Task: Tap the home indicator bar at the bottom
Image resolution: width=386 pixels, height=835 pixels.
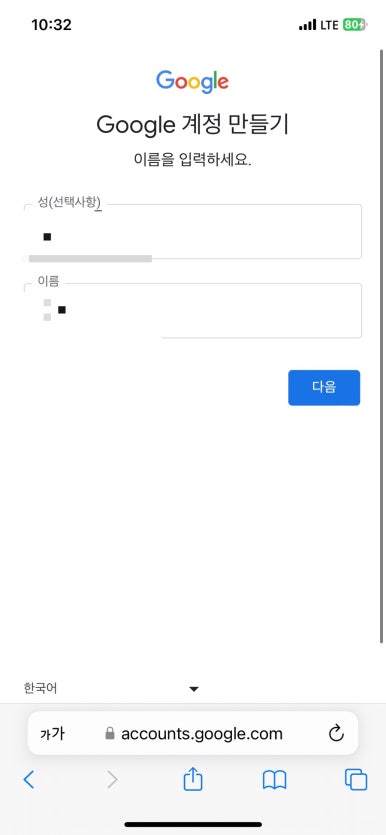Action: pos(193,824)
